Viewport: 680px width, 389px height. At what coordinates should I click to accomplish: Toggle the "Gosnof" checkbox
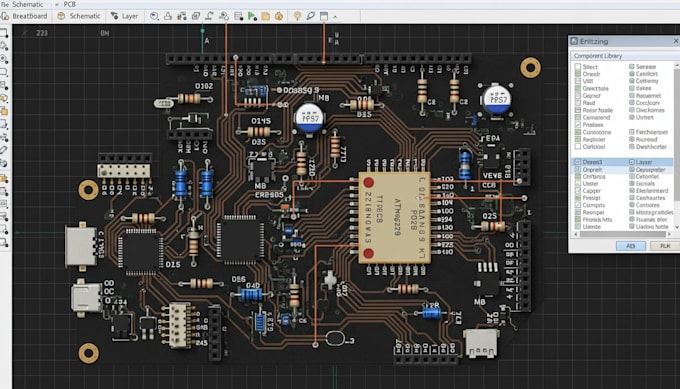pyautogui.click(x=578, y=95)
